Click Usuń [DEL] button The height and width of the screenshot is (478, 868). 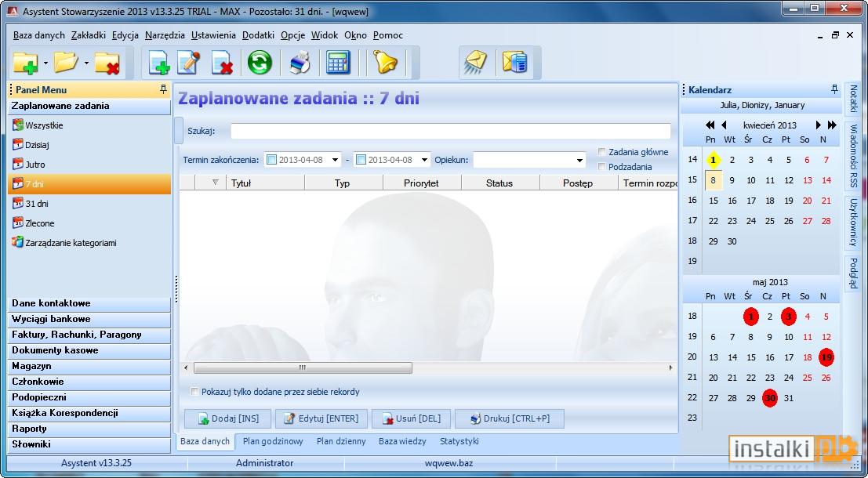point(412,418)
